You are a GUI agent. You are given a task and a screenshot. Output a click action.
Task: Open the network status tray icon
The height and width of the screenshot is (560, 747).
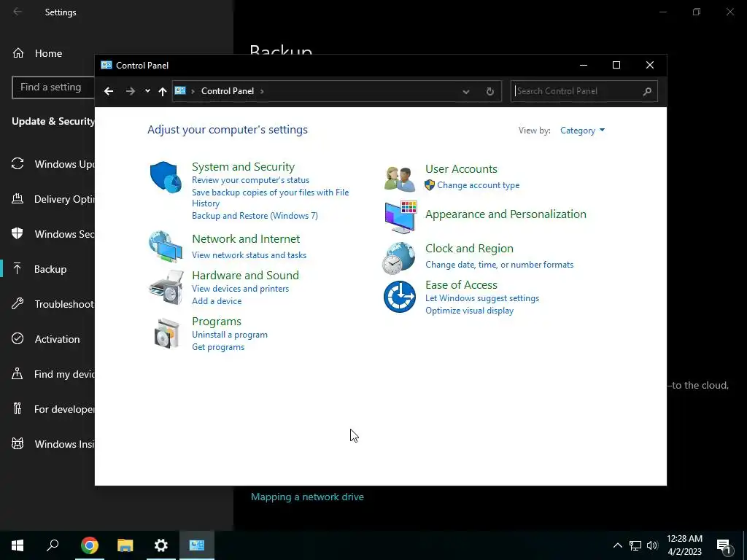pos(635,545)
